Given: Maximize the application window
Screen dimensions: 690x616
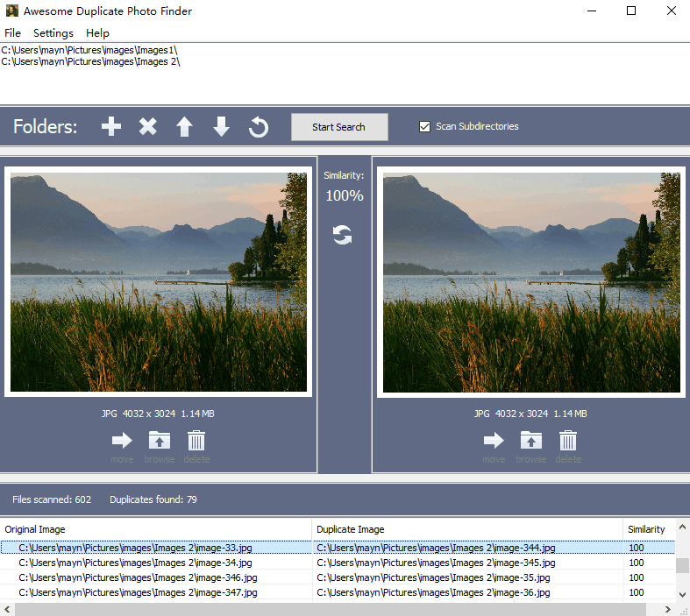Looking at the screenshot, I should click(x=631, y=11).
